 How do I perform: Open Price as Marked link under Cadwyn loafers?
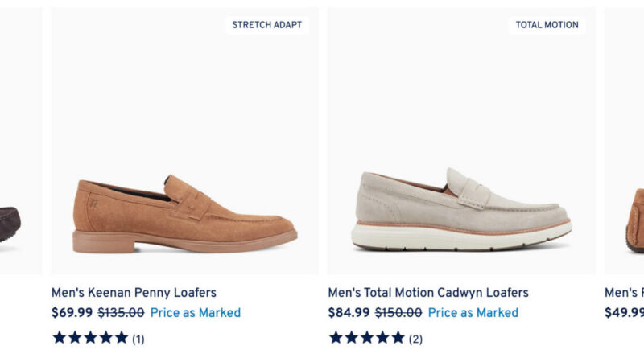pos(473,313)
